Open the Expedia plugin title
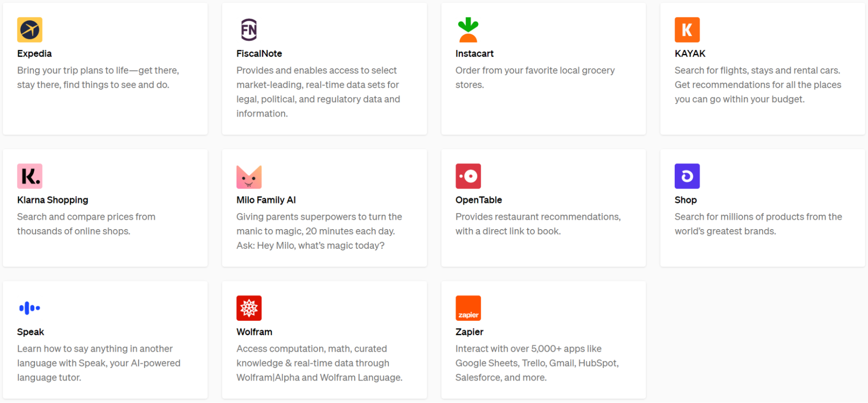 34,53
